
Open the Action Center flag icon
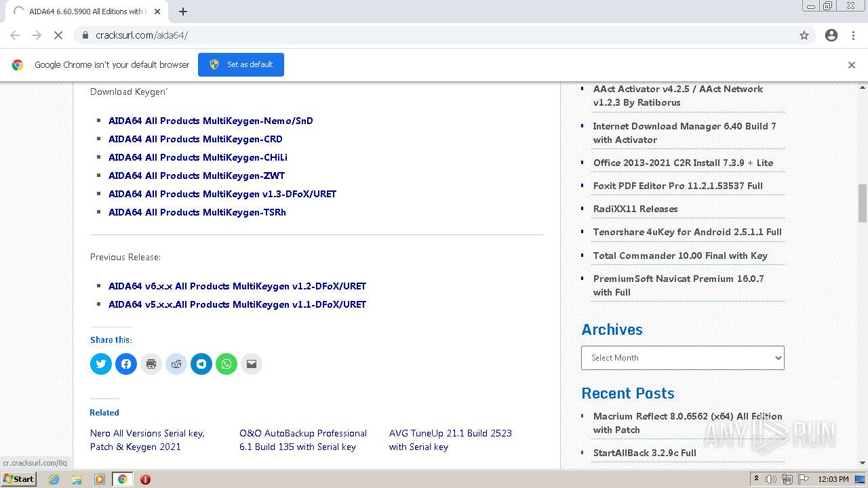(804, 479)
